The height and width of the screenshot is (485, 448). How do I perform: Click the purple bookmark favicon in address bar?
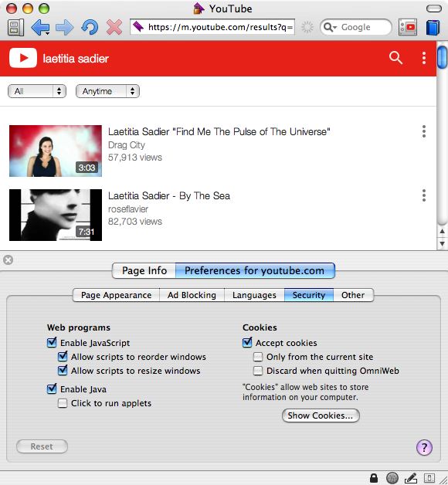pos(138,27)
